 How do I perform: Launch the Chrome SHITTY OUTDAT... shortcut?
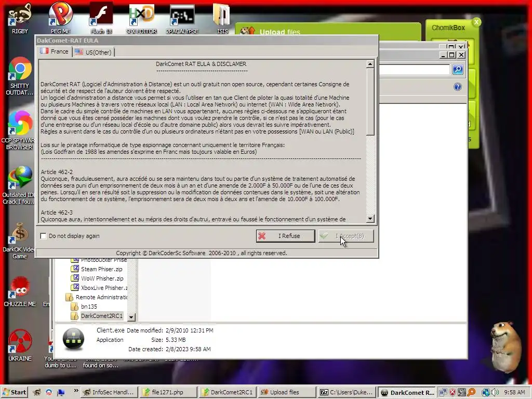tap(20, 76)
